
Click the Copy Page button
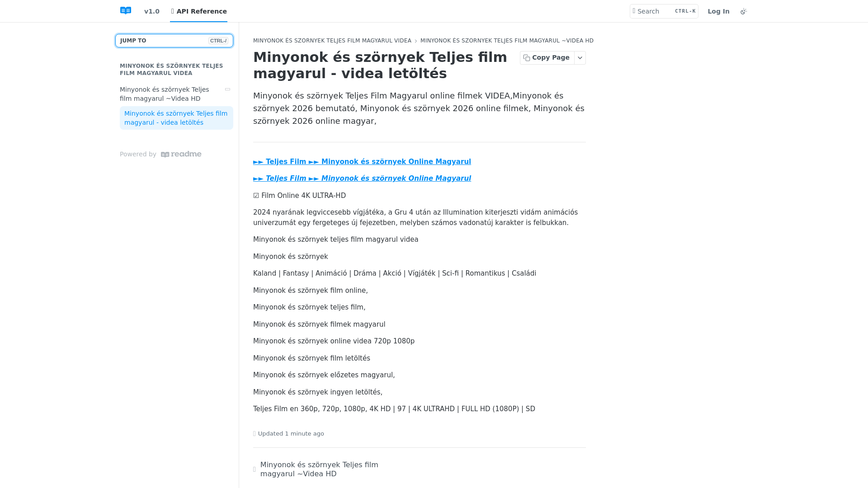(547, 58)
